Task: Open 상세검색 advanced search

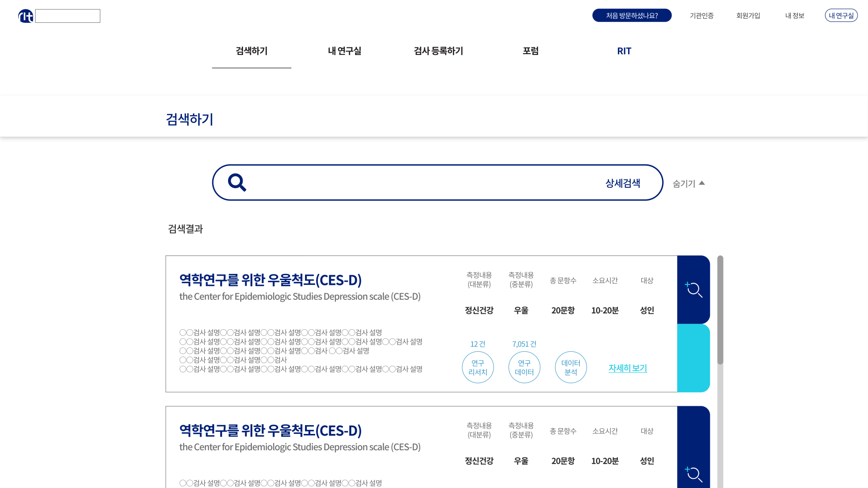Action: (x=622, y=183)
